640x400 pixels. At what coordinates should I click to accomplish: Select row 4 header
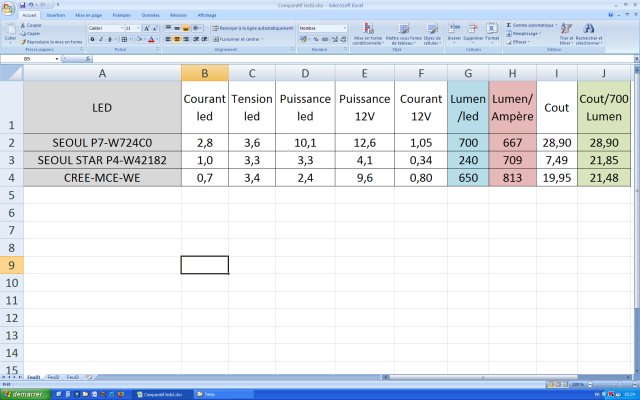click(11, 178)
